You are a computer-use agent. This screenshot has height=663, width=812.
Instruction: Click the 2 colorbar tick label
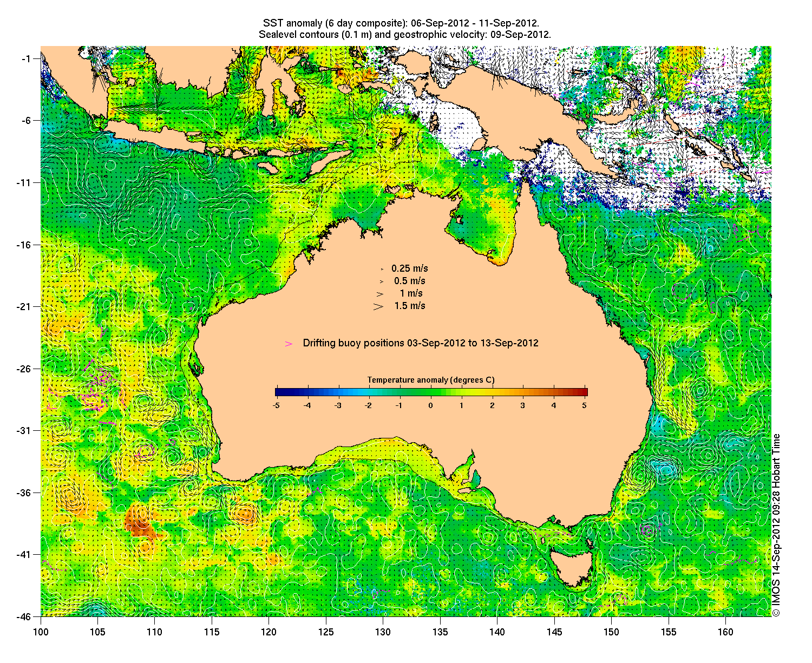click(x=492, y=405)
